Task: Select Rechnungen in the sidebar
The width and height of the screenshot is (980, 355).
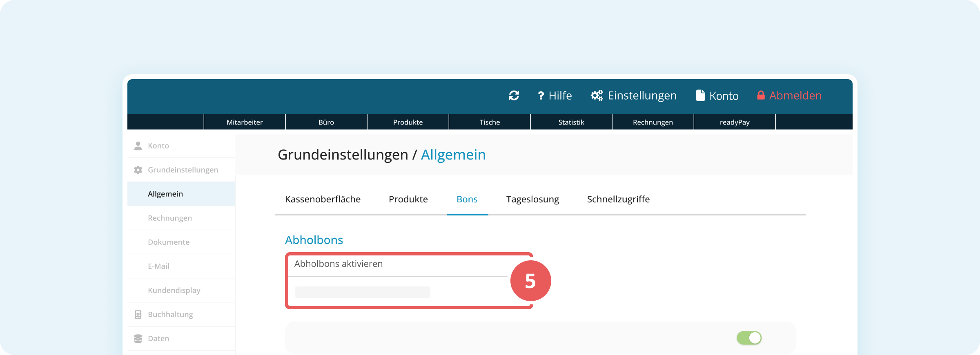Action: [170, 218]
